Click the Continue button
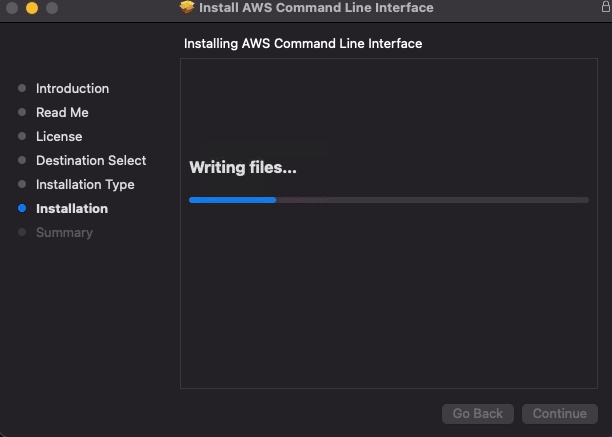 tap(560, 414)
